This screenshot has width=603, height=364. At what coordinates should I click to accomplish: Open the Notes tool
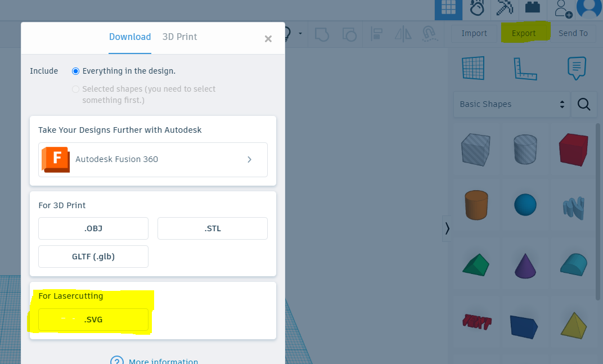576,68
